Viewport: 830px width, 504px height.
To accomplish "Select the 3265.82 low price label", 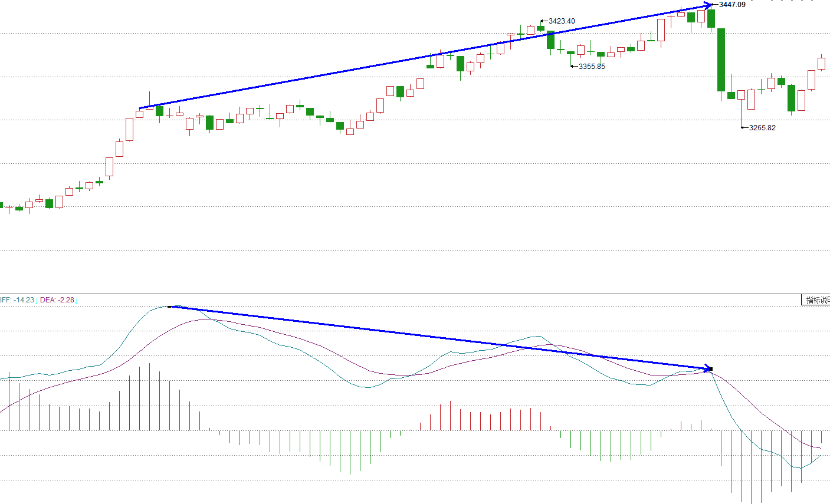I will tap(762, 128).
